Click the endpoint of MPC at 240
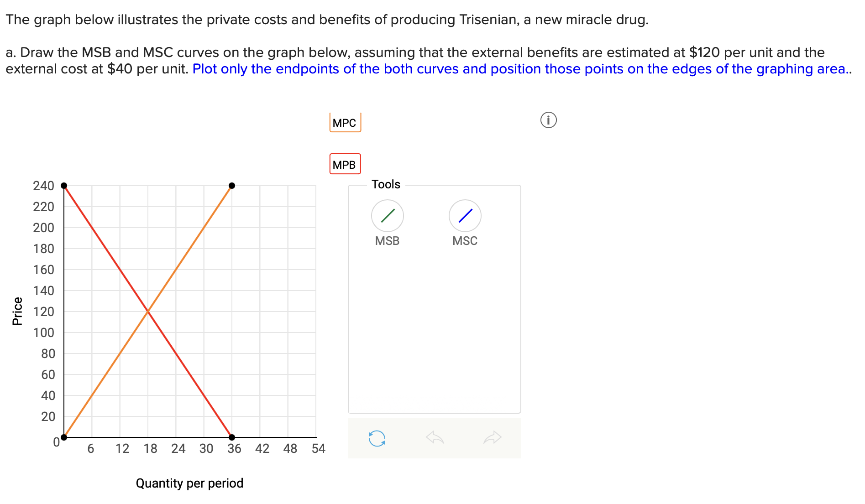The image size is (865, 504). (x=232, y=185)
